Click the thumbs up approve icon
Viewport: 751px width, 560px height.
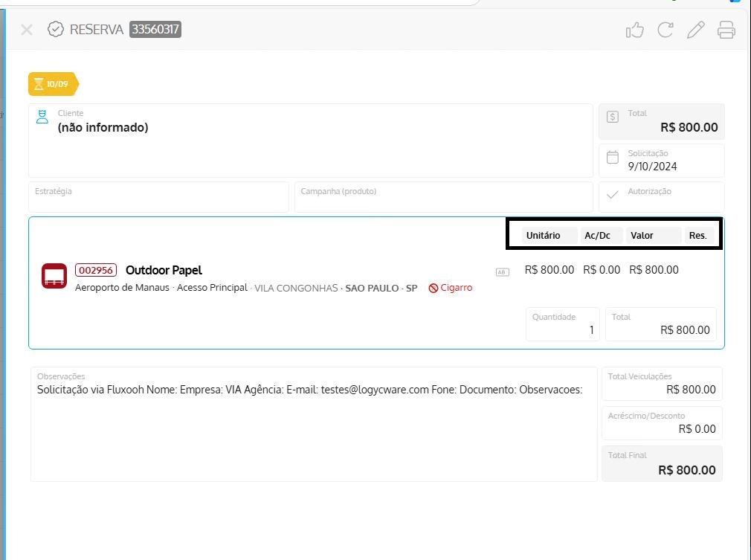click(x=634, y=30)
